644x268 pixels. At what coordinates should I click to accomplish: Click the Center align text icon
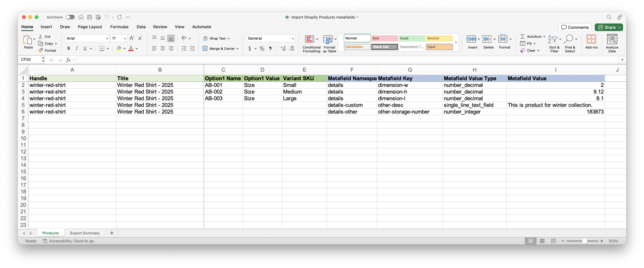point(163,48)
